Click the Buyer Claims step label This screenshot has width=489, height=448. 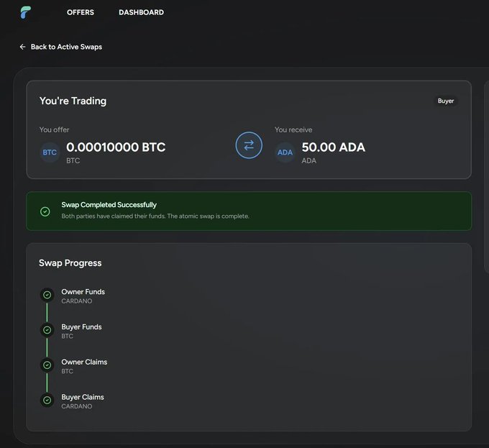point(83,397)
